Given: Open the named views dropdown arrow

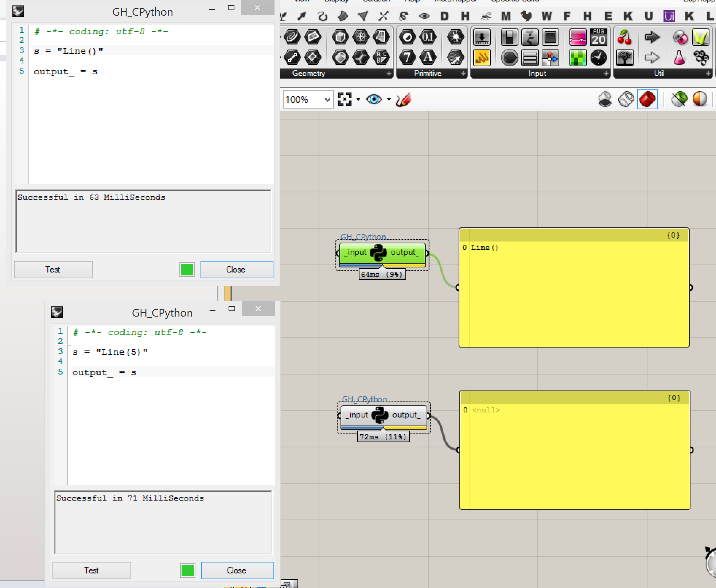Looking at the screenshot, I should click(389, 99).
